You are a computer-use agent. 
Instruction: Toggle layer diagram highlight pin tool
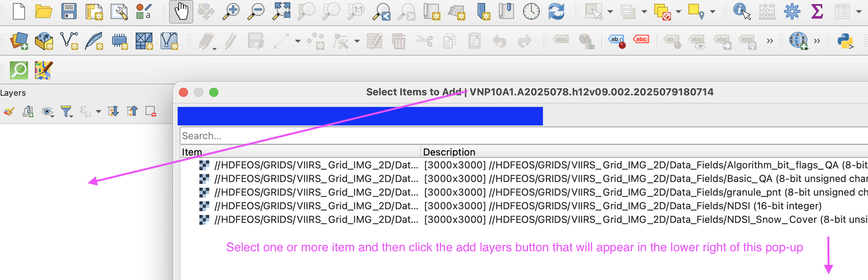point(617,41)
